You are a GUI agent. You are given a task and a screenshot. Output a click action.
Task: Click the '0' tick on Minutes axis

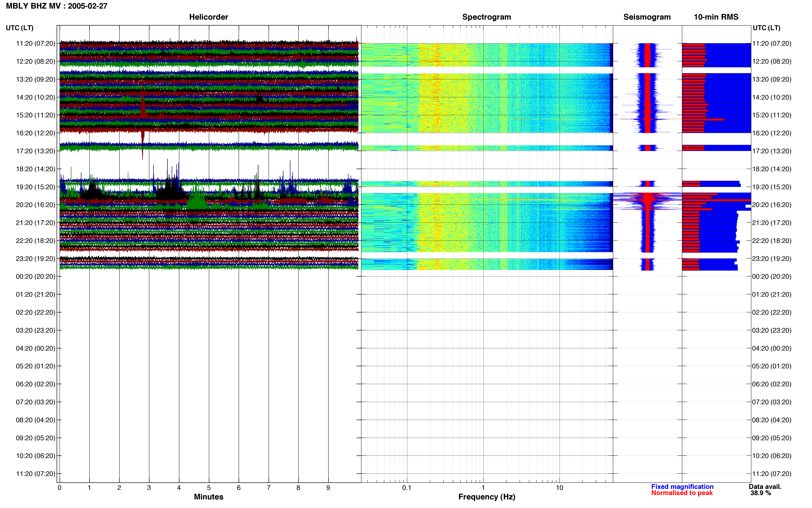pyautogui.click(x=59, y=488)
